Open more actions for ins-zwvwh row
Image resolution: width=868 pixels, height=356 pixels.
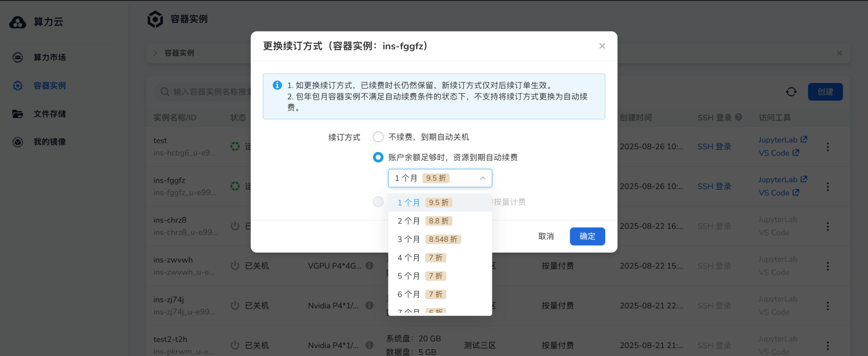827,266
